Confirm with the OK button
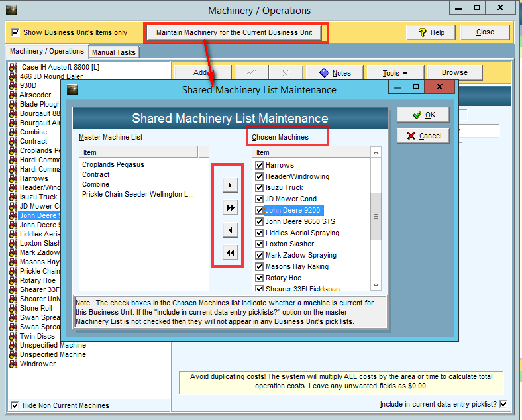Viewport: 522px width, 420px height. (423, 115)
